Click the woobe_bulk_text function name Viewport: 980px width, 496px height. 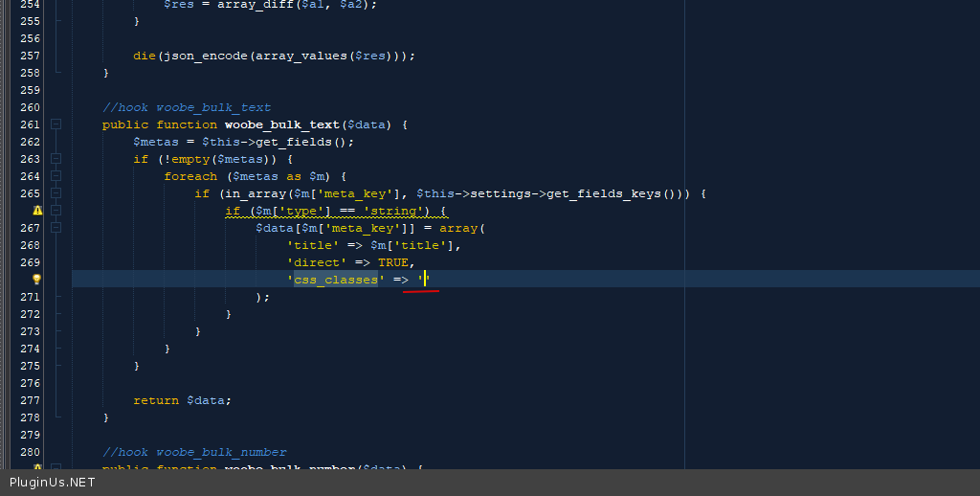pyautogui.click(x=281, y=124)
